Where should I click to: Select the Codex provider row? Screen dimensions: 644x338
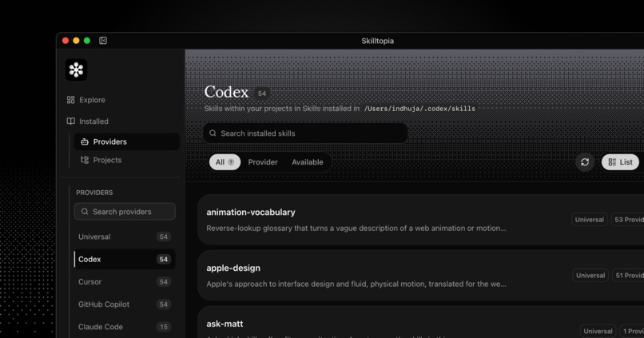[125, 259]
